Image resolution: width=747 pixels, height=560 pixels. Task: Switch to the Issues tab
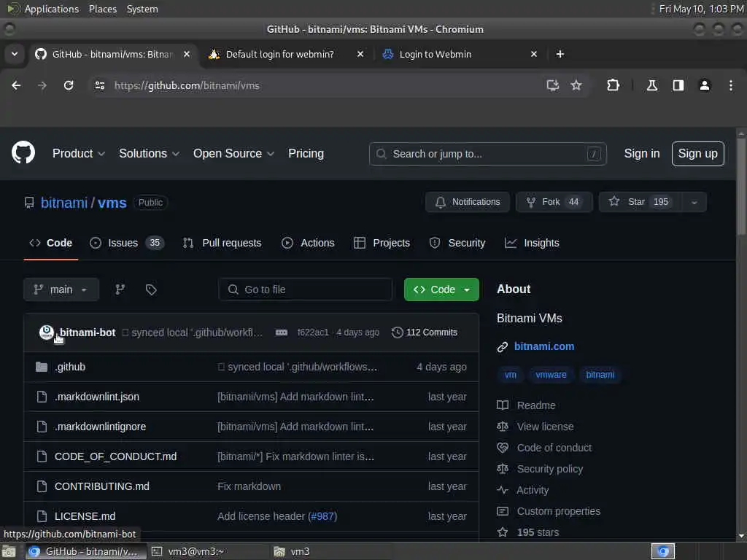127,243
